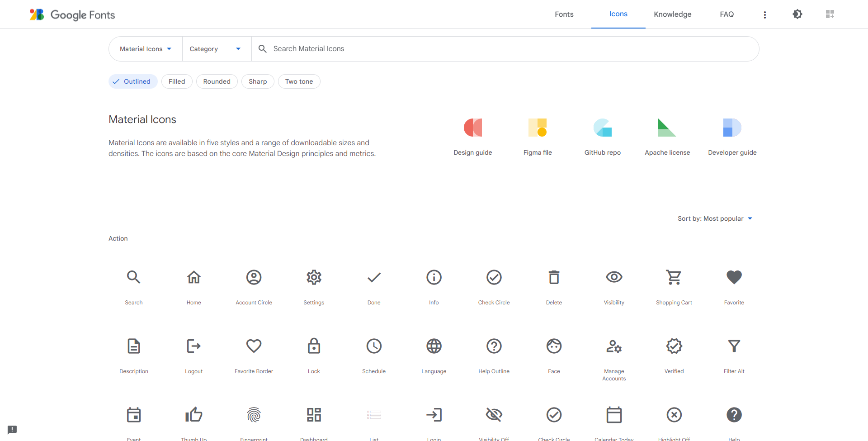Image resolution: width=868 pixels, height=441 pixels.
Task: Pick the Account Circle icon
Action: pyautogui.click(x=254, y=277)
